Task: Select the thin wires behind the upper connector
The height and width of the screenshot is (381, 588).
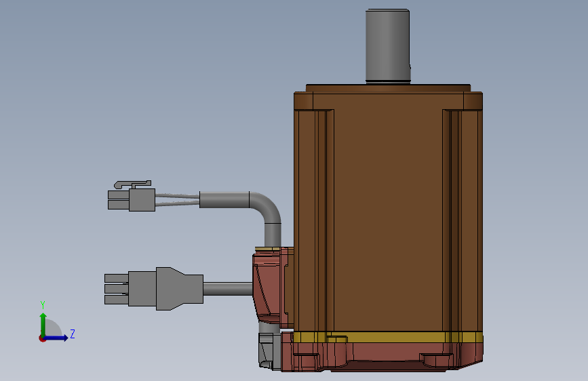Action: point(177,200)
